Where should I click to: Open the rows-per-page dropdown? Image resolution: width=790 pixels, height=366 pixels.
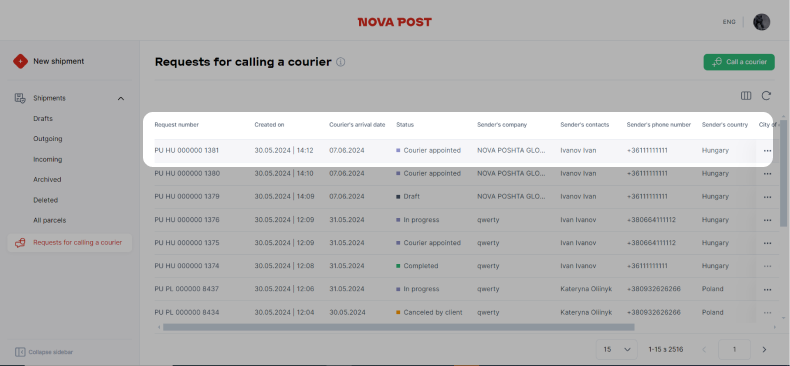click(617, 349)
